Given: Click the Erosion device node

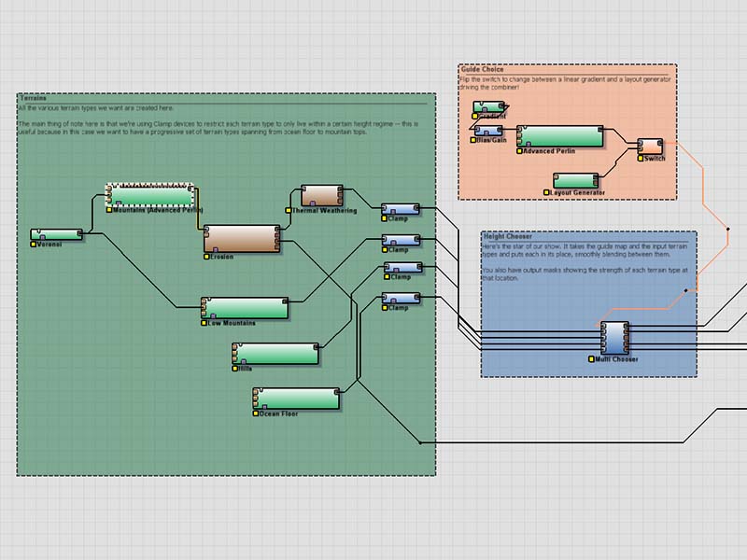Looking at the screenshot, I should click(242, 238).
